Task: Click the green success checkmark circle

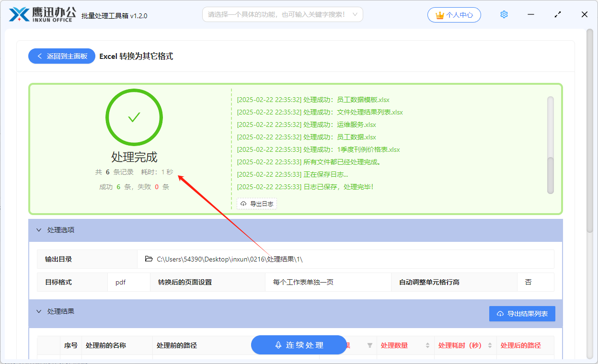Action: [x=134, y=117]
